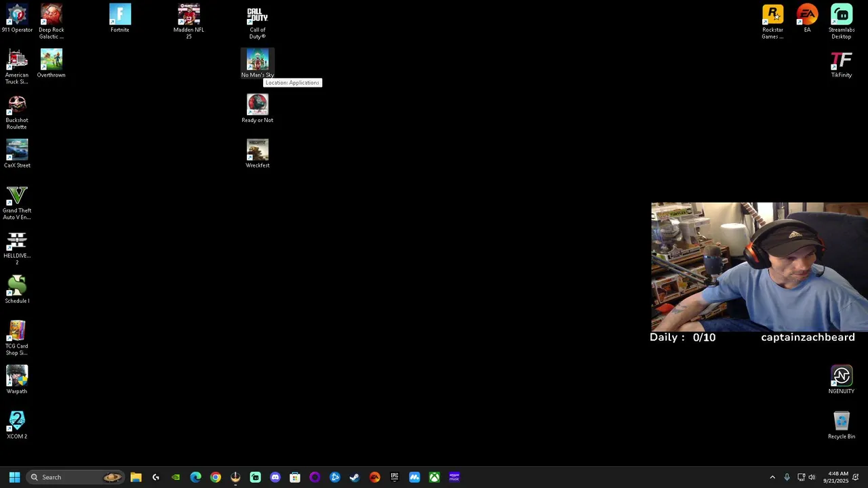
Task: Select the Ready or Not icon
Action: point(258,108)
